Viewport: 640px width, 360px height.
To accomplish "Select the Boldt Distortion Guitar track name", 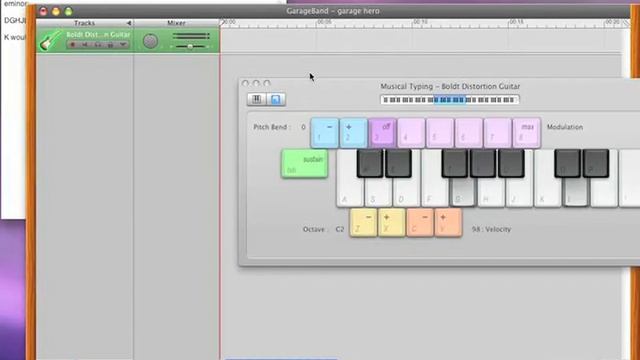I will tap(98, 35).
